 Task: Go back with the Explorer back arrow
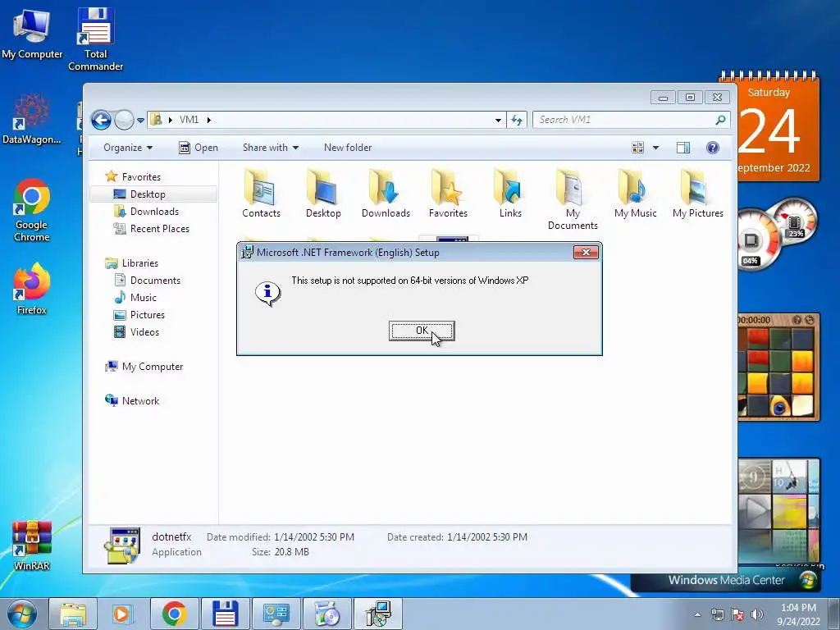[x=101, y=120]
